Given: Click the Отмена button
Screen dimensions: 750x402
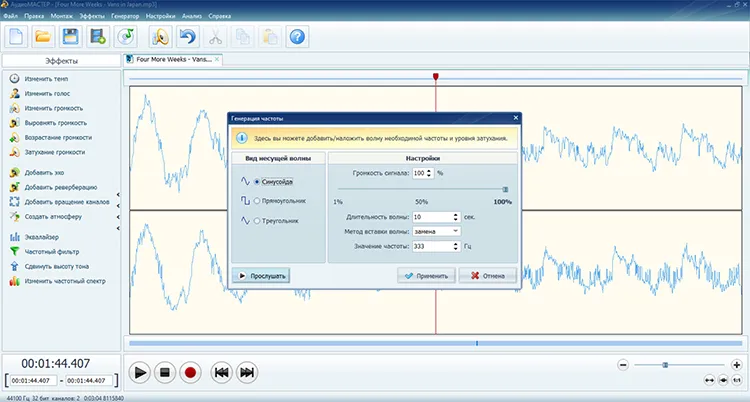Looking at the screenshot, I should click(x=487, y=276).
